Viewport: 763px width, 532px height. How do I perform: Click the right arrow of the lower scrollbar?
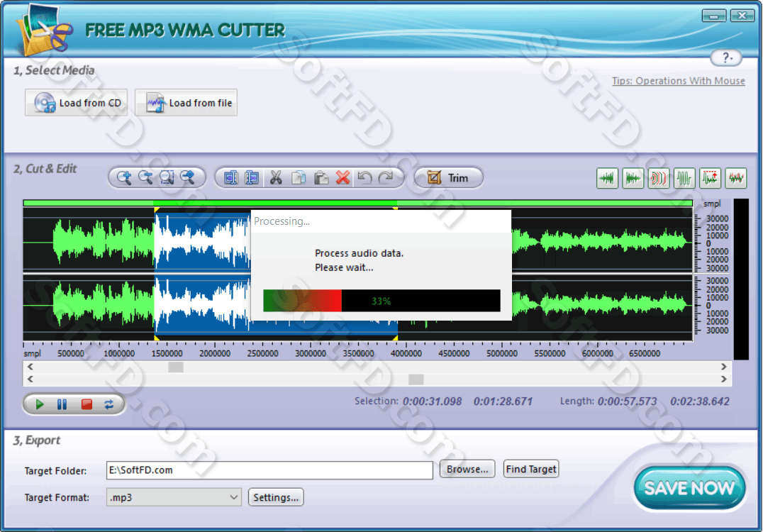coord(723,379)
